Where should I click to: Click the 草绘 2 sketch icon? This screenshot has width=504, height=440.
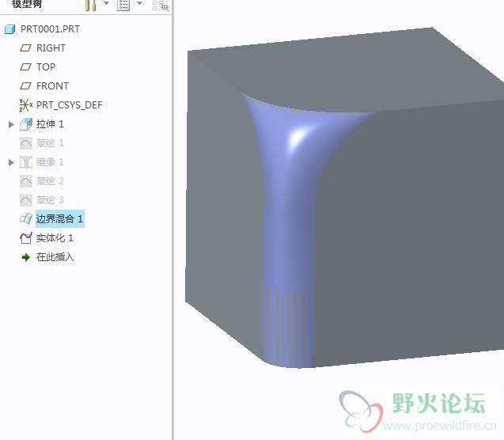[26, 181]
